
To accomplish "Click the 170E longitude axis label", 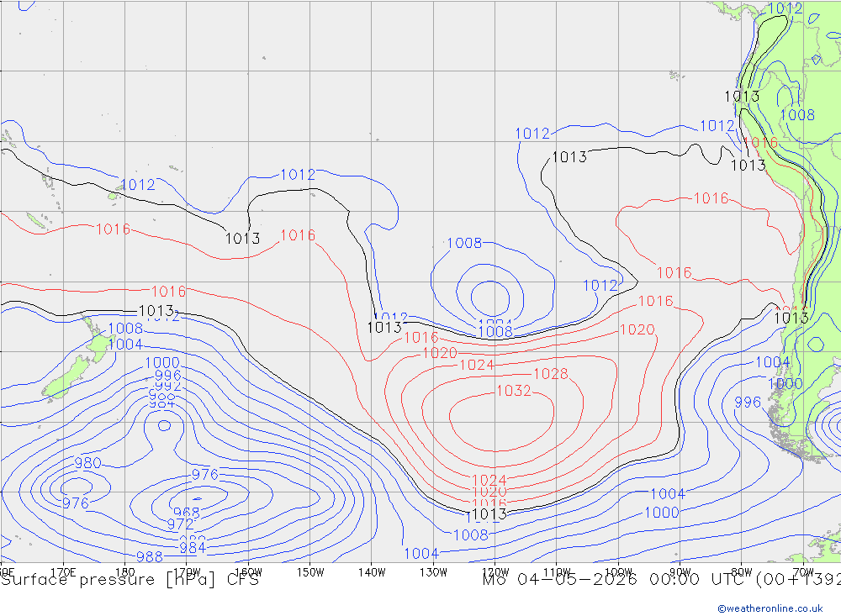I will (63, 572).
